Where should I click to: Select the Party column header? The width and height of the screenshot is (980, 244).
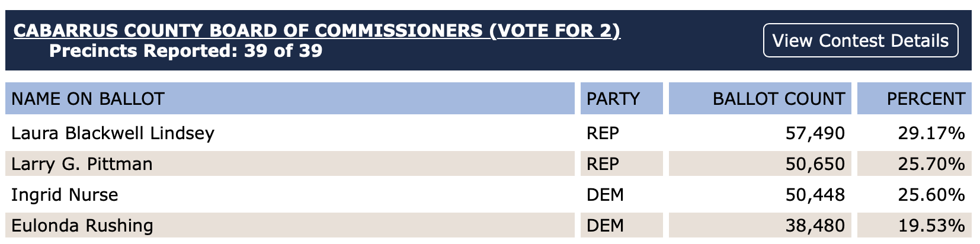tap(613, 98)
